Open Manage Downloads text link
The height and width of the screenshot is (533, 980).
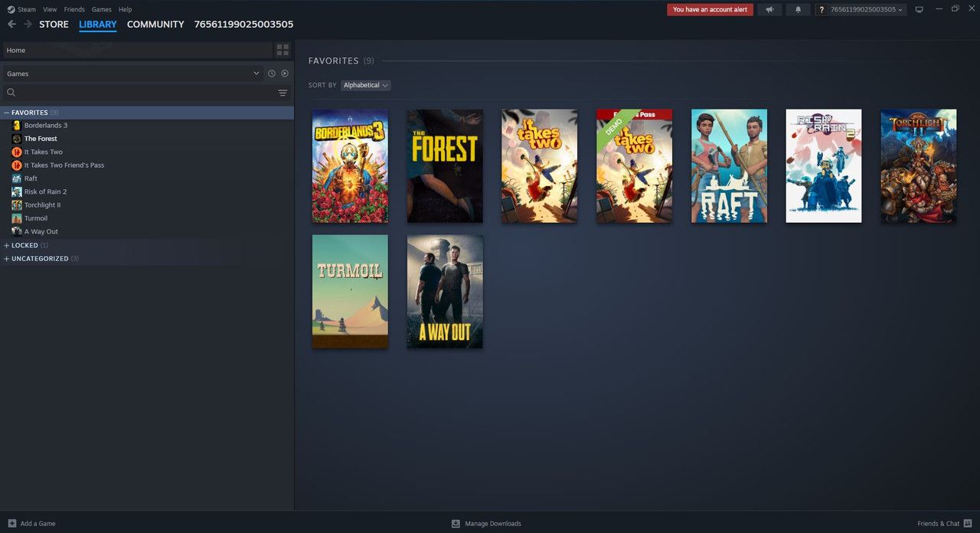click(493, 524)
